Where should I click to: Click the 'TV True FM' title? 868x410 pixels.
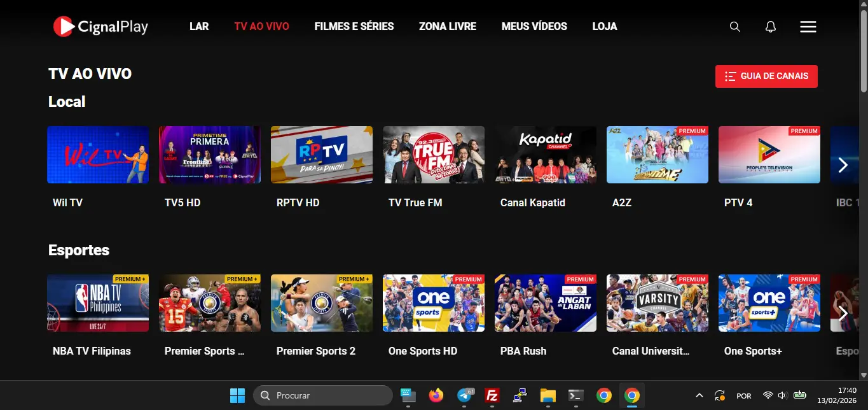point(415,202)
